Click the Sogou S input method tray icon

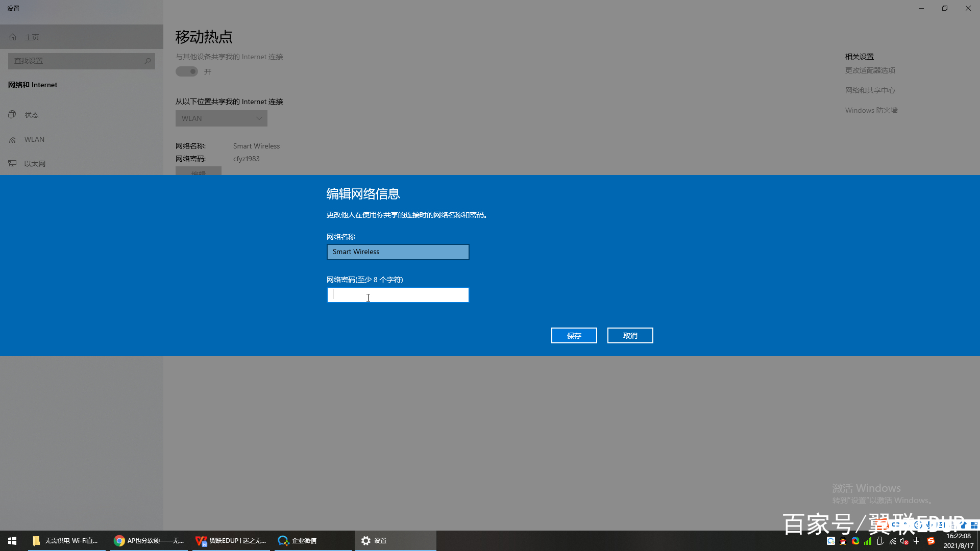[931, 541]
